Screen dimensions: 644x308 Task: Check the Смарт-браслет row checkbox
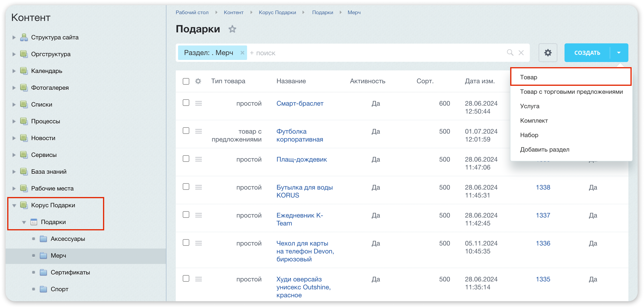click(186, 103)
